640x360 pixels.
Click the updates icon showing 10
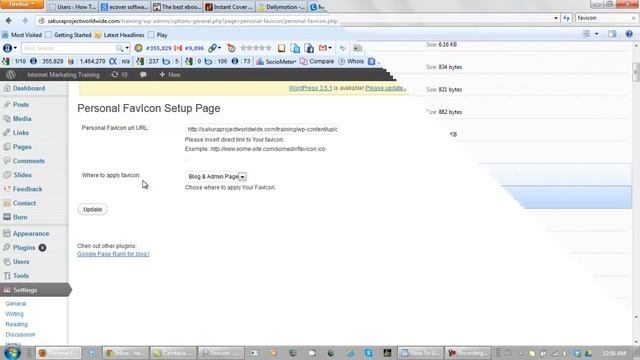(x=119, y=75)
